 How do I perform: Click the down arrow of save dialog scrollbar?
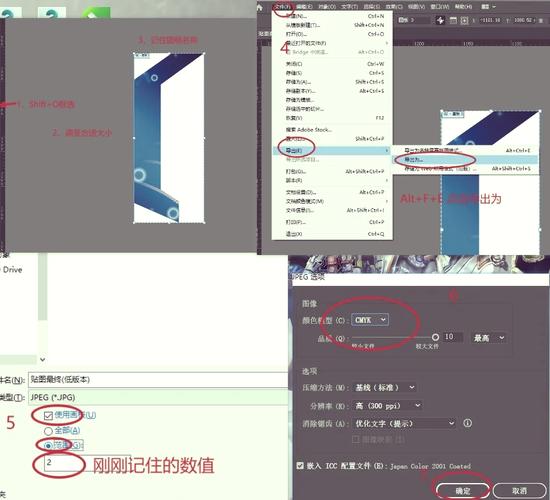42,359
